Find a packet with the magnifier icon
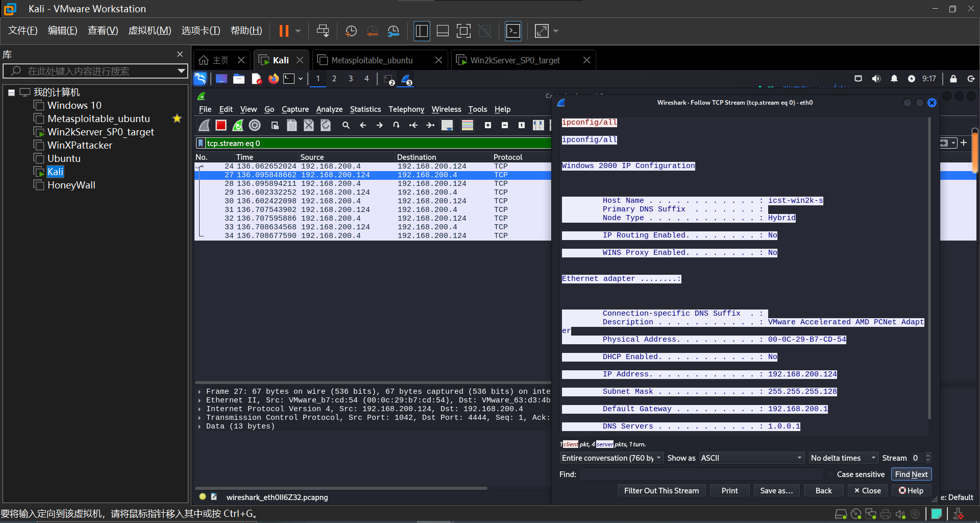This screenshot has width=980, height=523. click(x=346, y=125)
